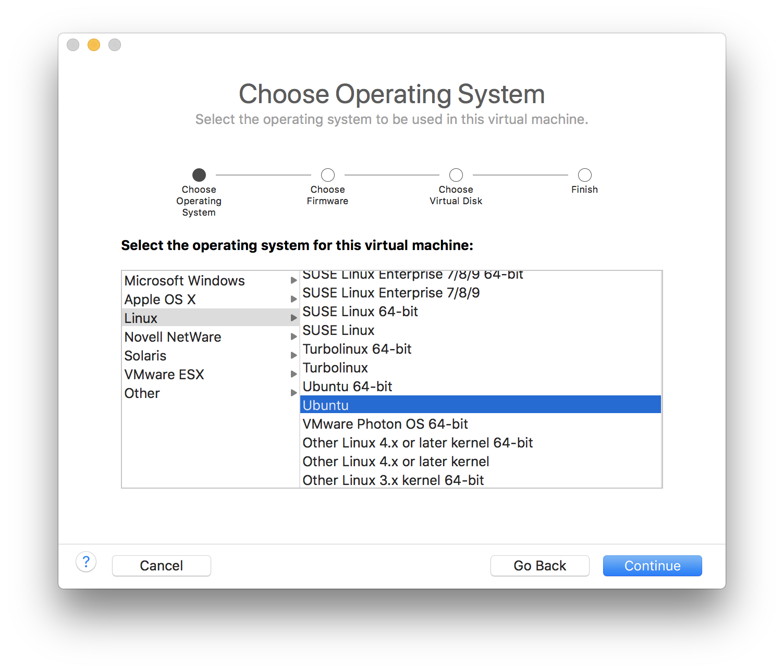Expand the Solaris category arrow
The image size is (784, 672).
click(293, 356)
